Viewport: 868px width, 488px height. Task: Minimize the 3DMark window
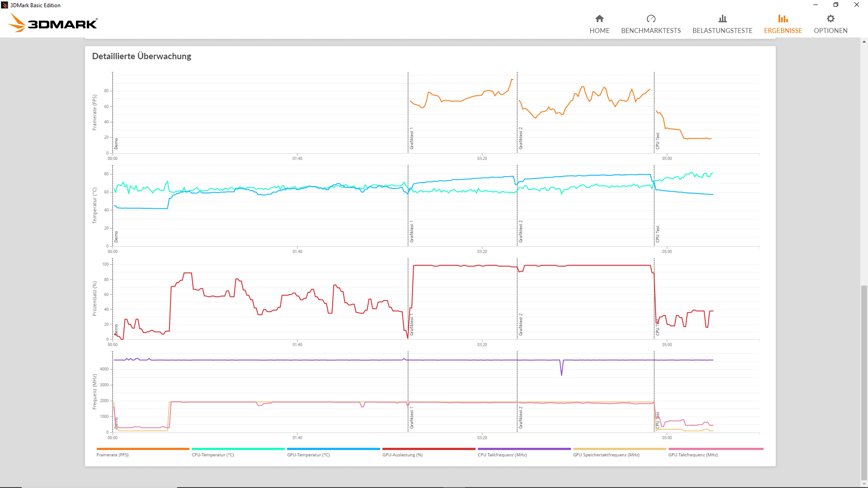(816, 5)
